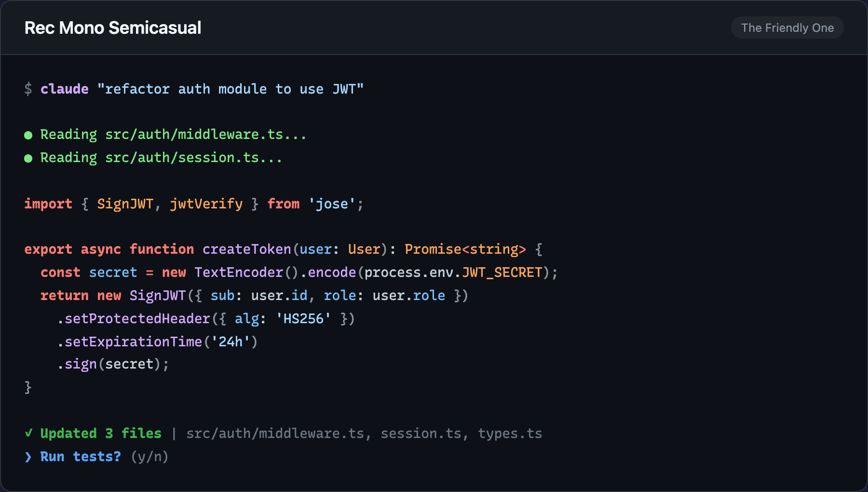Click 'secret' inside the sign call

tap(129, 364)
